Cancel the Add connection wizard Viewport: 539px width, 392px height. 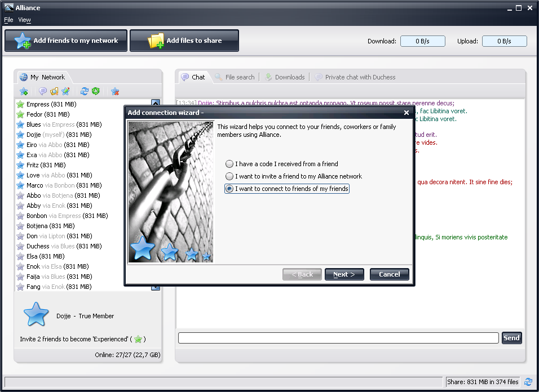click(390, 274)
